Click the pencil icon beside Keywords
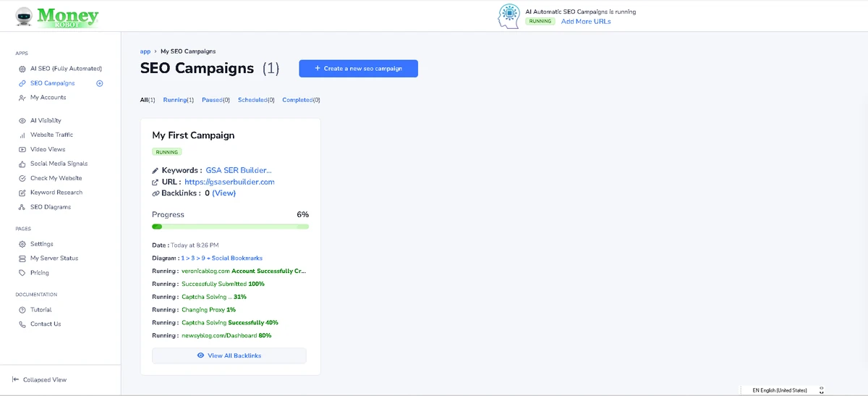 pos(156,171)
